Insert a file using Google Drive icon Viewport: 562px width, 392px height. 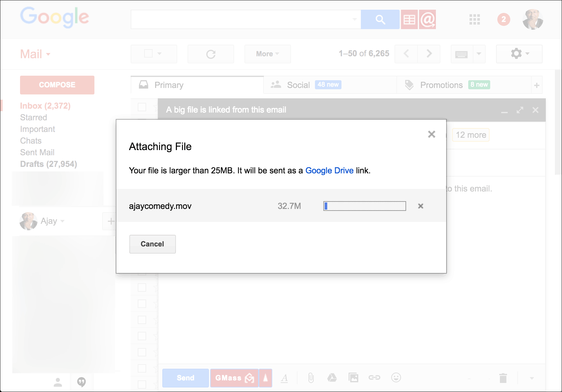(x=332, y=378)
